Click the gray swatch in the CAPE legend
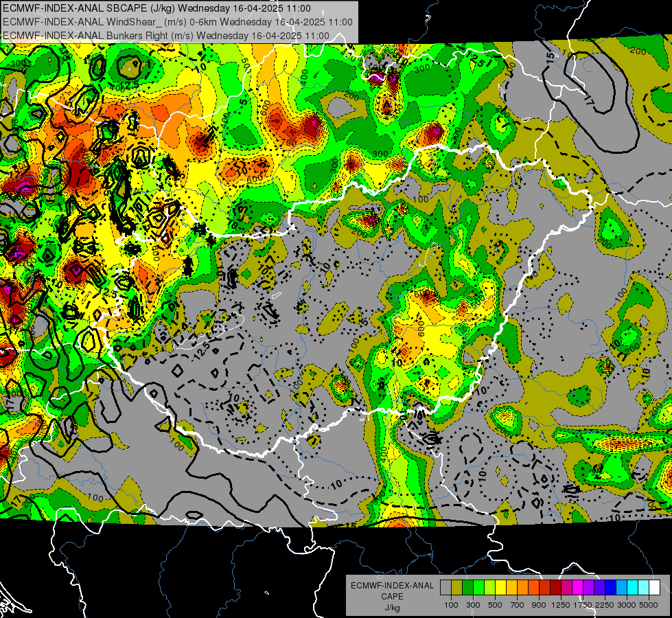 (x=445, y=588)
